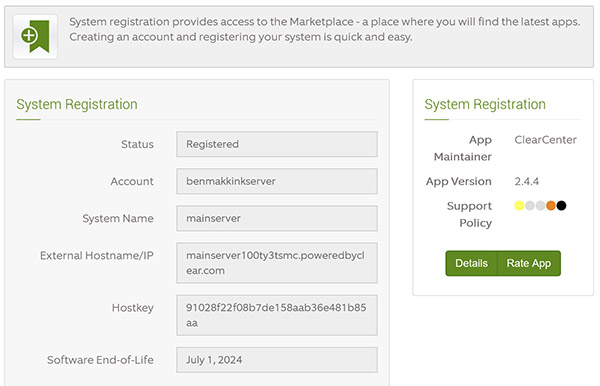Click the yellow support policy dot
The image size is (600, 386).
click(x=519, y=206)
